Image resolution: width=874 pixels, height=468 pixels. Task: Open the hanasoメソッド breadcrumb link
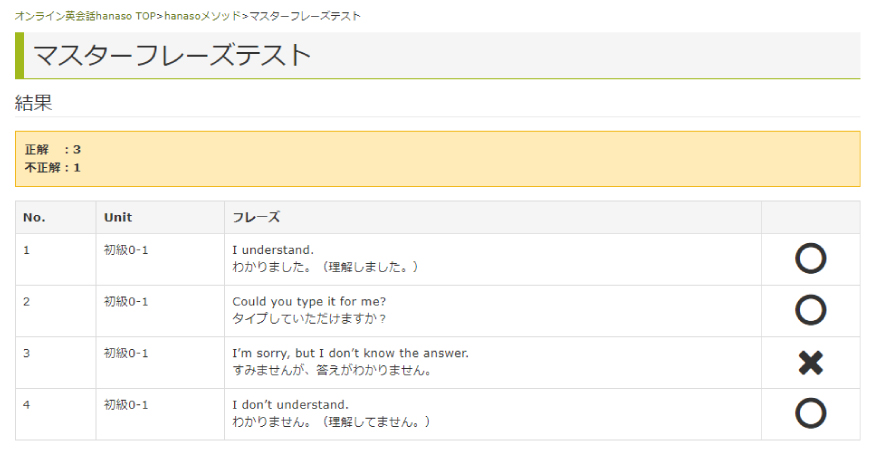click(x=202, y=16)
